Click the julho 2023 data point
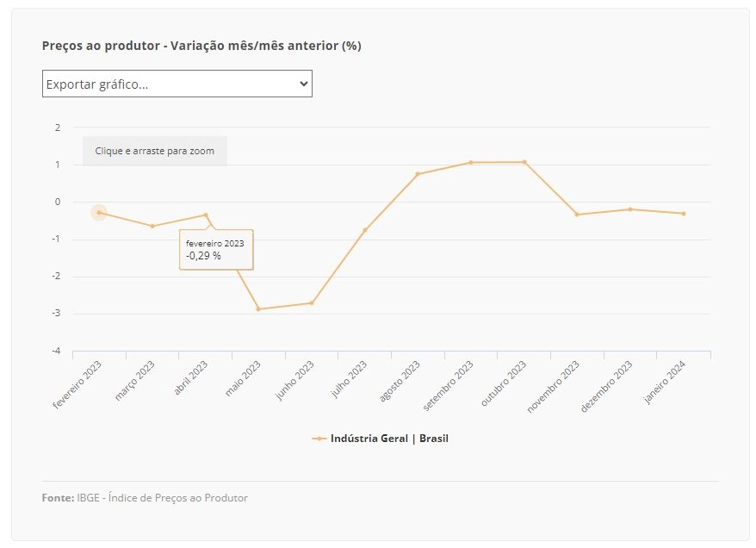Screen dimensions: 756x548 point(365,230)
